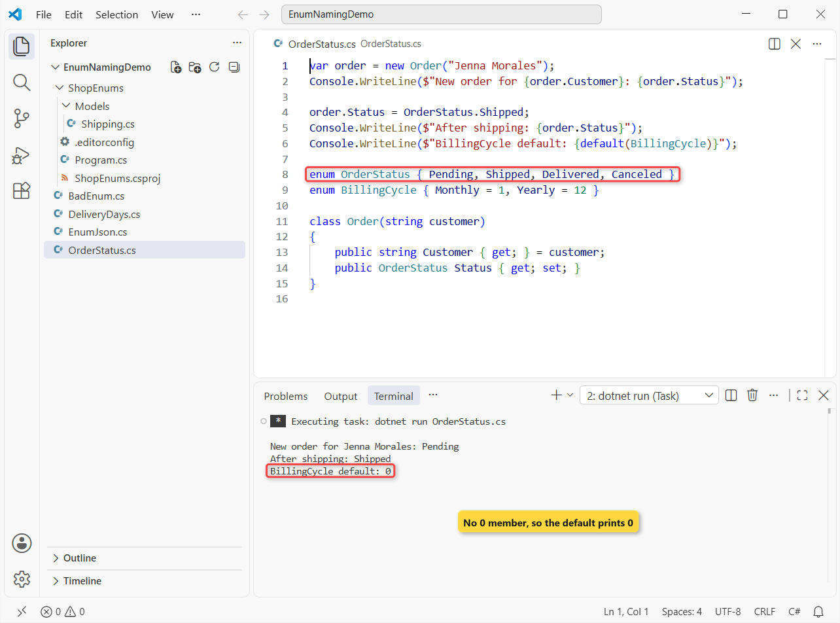Screen dimensions: 840x623
Task: Kill the terminal with trash icon
Action: (x=753, y=395)
